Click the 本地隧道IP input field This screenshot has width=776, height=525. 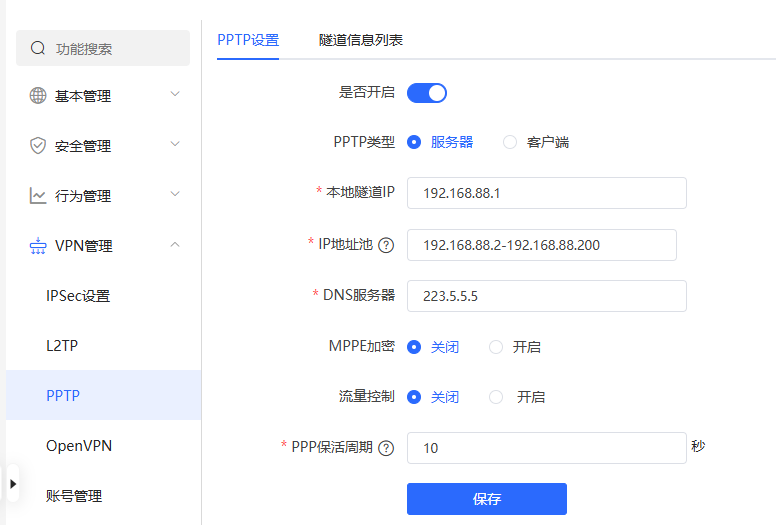coord(546,193)
